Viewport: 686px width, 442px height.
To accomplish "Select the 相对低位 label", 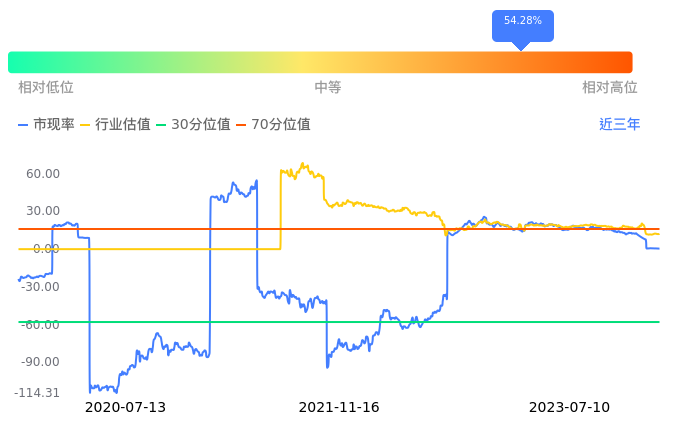I will click(x=46, y=88).
